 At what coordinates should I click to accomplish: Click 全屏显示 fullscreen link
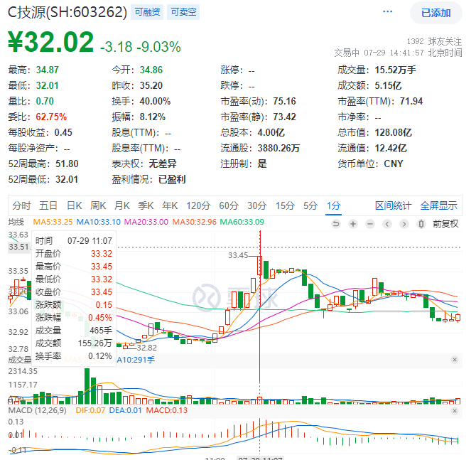click(x=438, y=205)
